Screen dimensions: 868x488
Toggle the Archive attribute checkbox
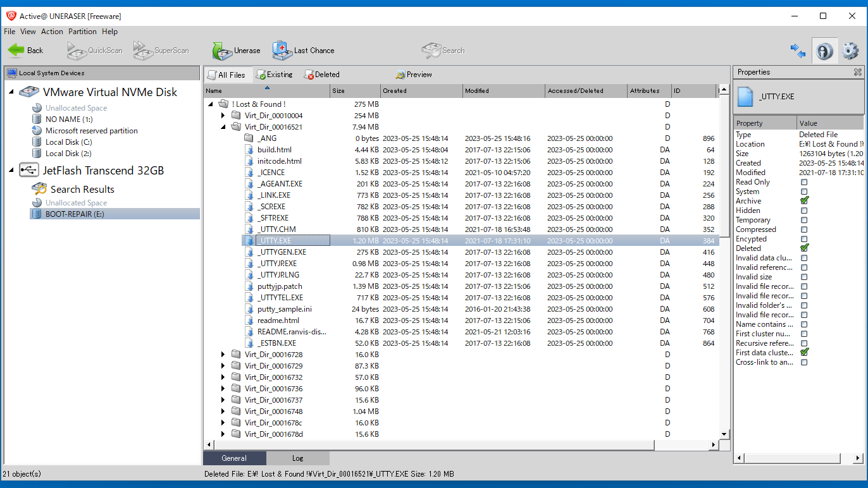[x=804, y=201]
